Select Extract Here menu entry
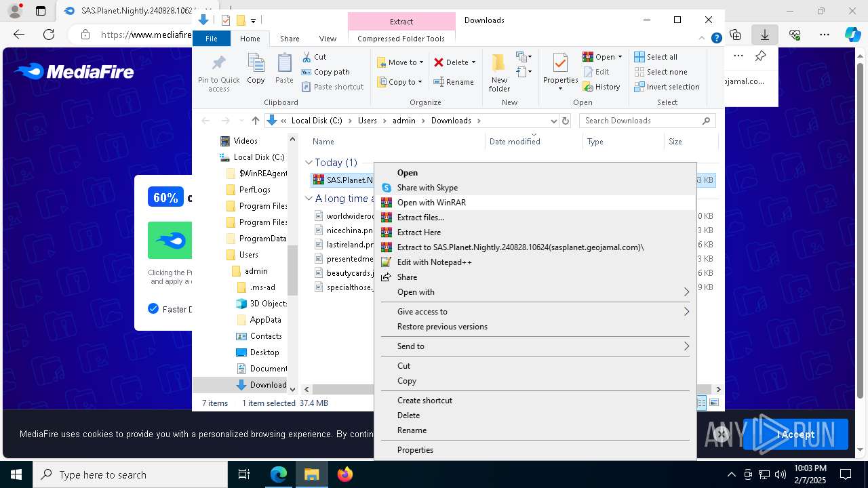 coord(535,232)
